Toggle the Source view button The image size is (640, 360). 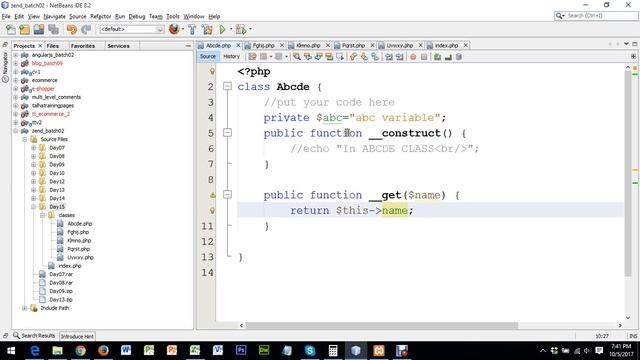pos(207,56)
